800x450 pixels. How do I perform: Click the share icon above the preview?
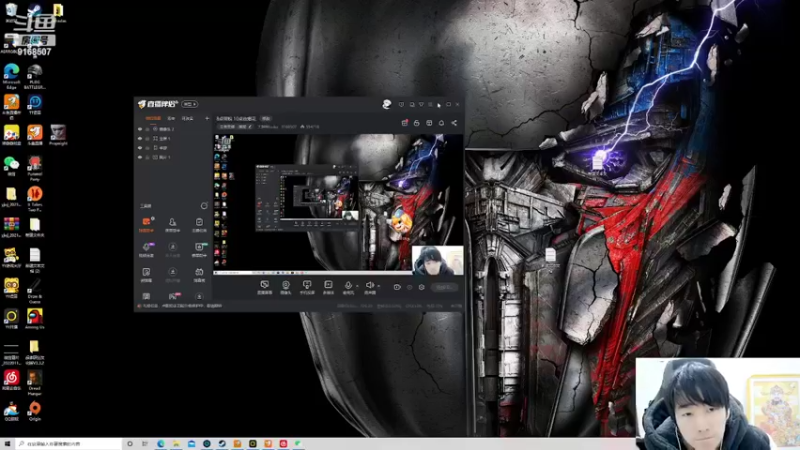coord(454,123)
